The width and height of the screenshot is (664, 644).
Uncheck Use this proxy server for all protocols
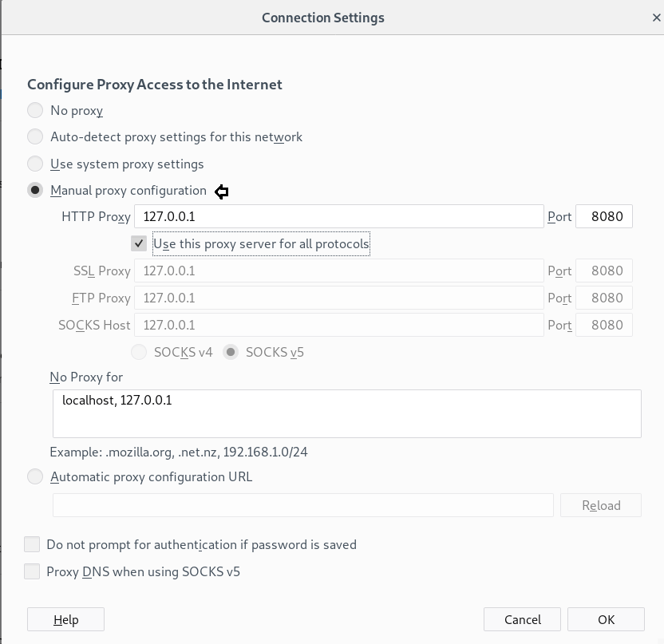(140, 243)
